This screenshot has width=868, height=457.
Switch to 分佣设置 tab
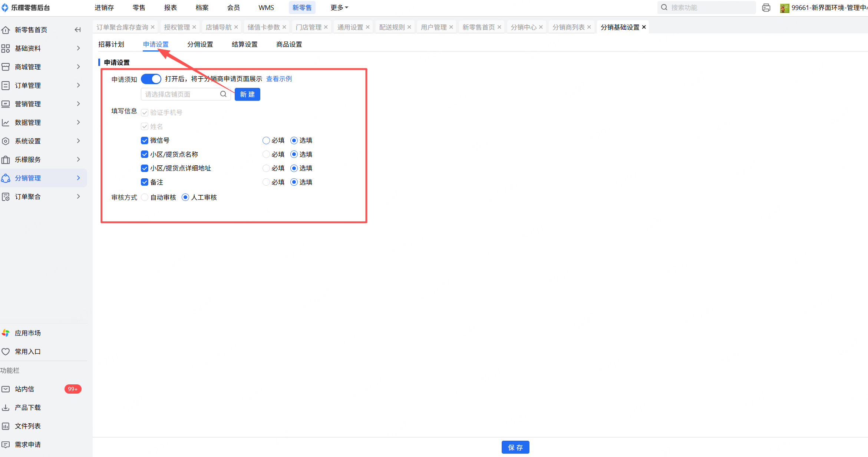(x=200, y=44)
